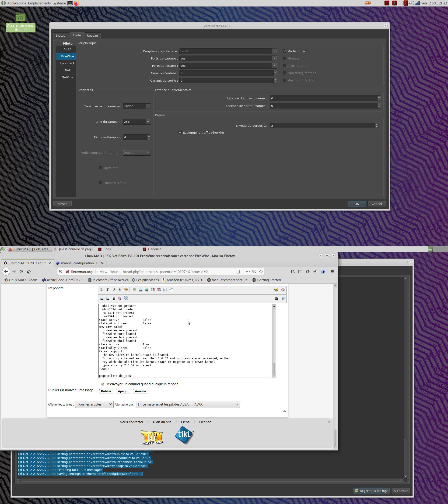Click Firefox home button
The height and width of the screenshot is (504, 448).
[29, 272]
